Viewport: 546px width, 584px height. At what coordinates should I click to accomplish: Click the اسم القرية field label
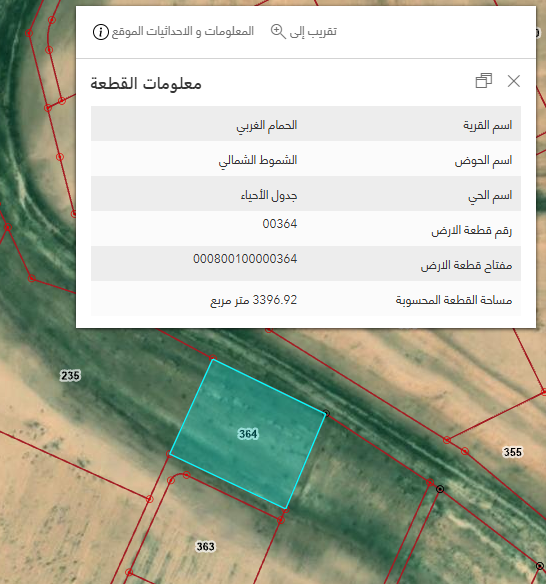pyautogui.click(x=488, y=125)
